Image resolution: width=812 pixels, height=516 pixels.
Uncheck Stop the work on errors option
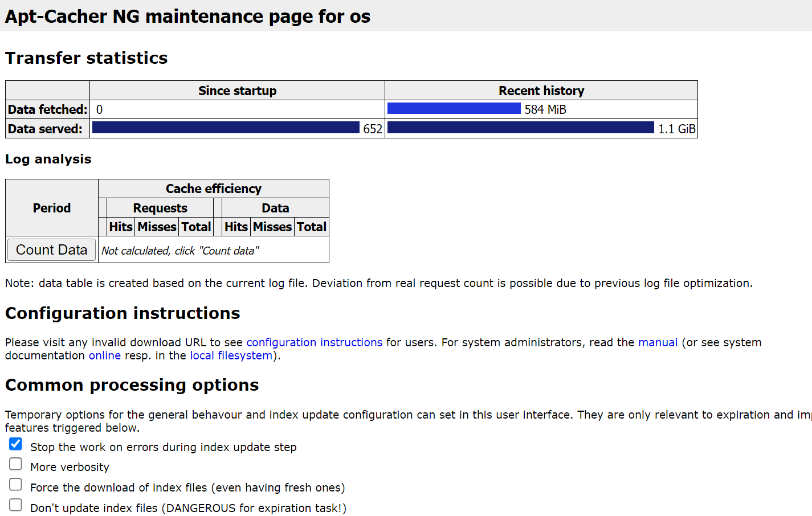(x=16, y=444)
